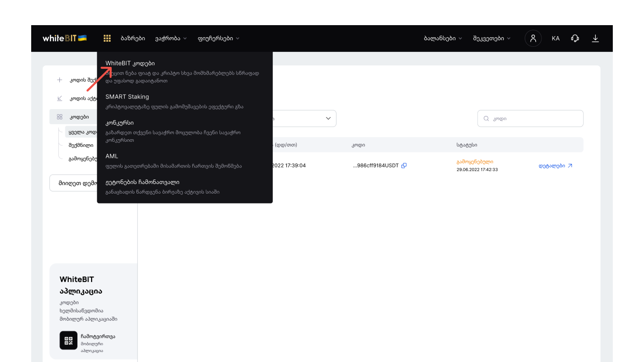Copy the code ...986cff9184USDT
The height and width of the screenshot is (362, 644).
click(x=404, y=165)
